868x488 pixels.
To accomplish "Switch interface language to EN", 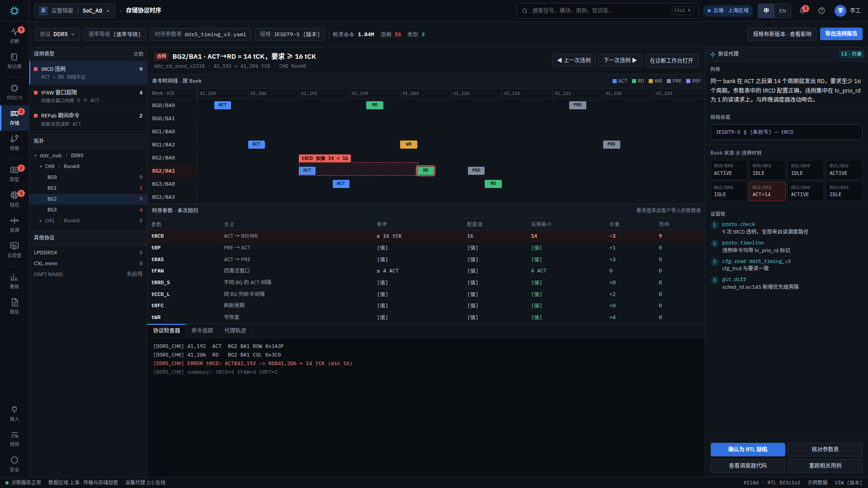I will [783, 10].
